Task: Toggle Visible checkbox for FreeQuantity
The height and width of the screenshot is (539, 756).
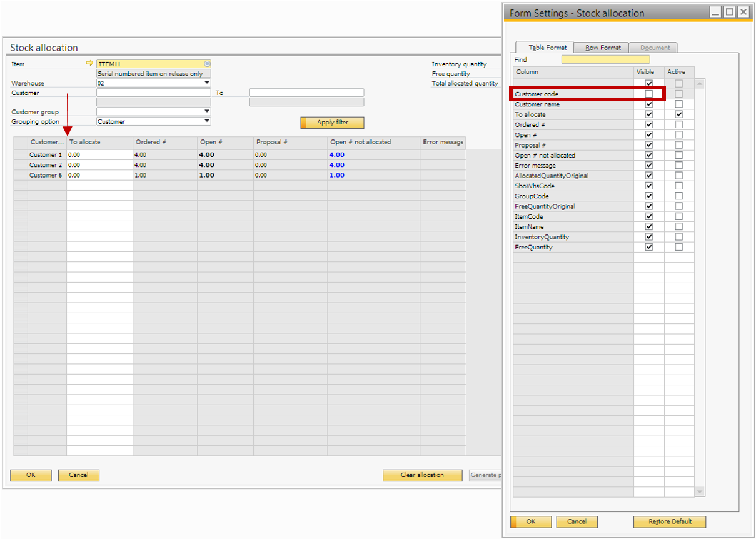Action: (x=648, y=247)
